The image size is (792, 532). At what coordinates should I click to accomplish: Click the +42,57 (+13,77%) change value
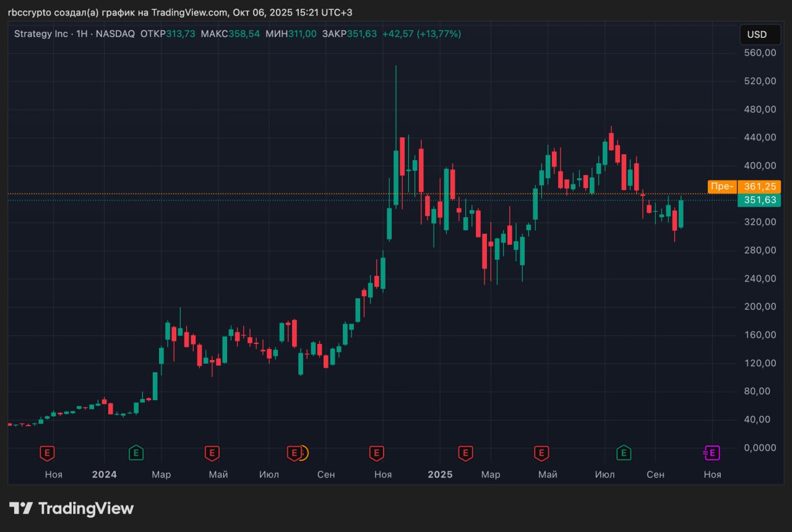(421, 34)
